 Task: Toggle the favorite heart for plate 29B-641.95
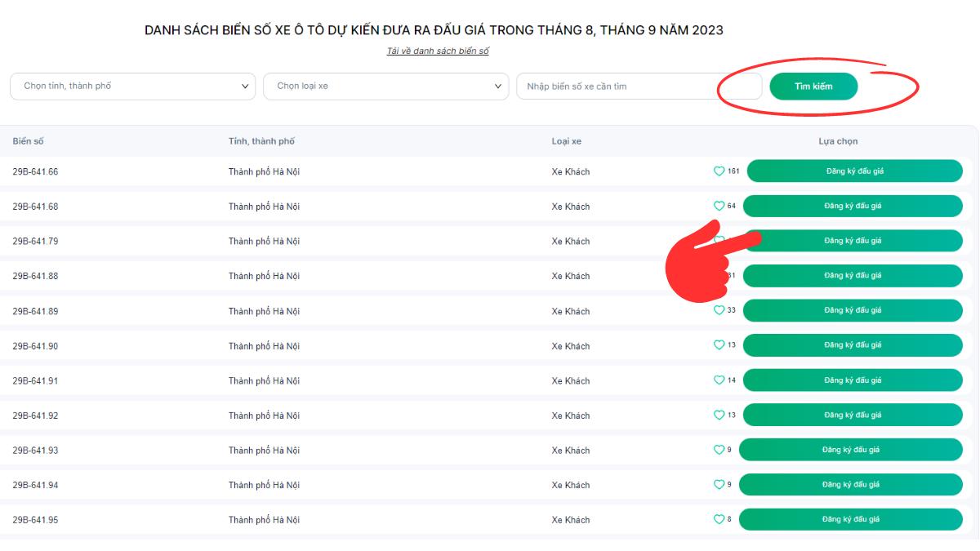coord(719,519)
